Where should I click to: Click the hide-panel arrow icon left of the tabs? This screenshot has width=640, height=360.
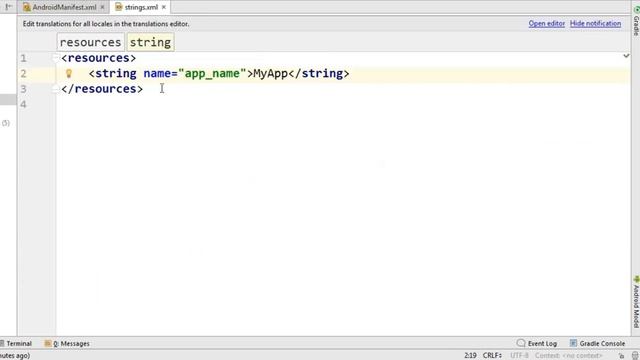pyautogui.click(x=8, y=7)
